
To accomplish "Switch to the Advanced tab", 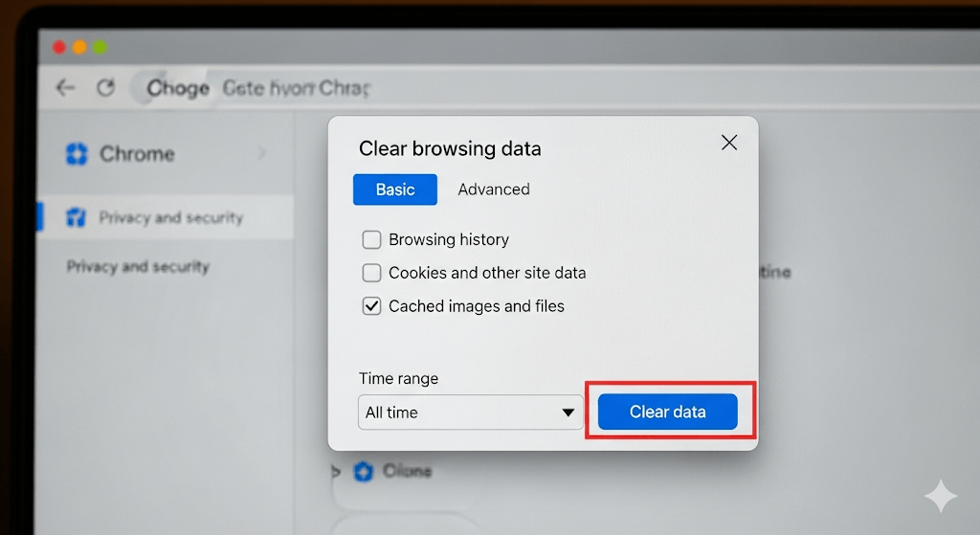I will pos(494,189).
